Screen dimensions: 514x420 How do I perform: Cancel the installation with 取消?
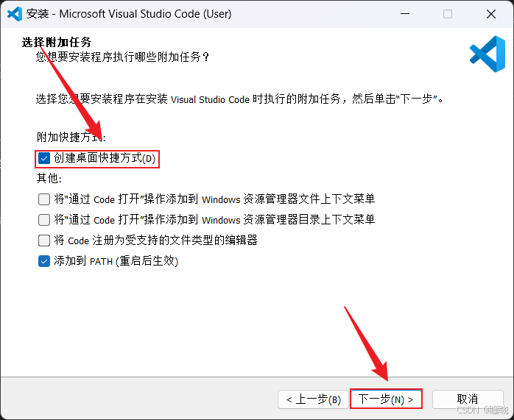[468, 399]
